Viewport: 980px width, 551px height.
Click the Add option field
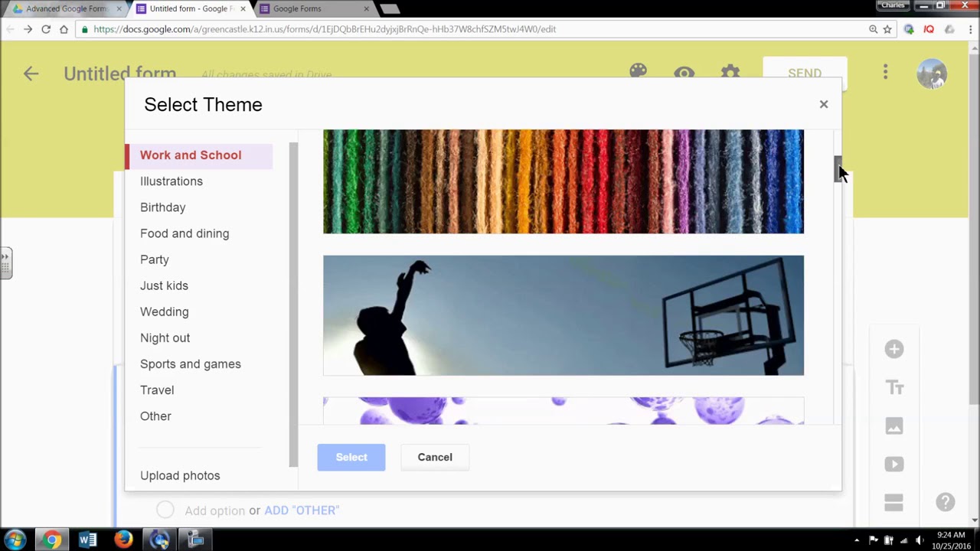coord(215,510)
